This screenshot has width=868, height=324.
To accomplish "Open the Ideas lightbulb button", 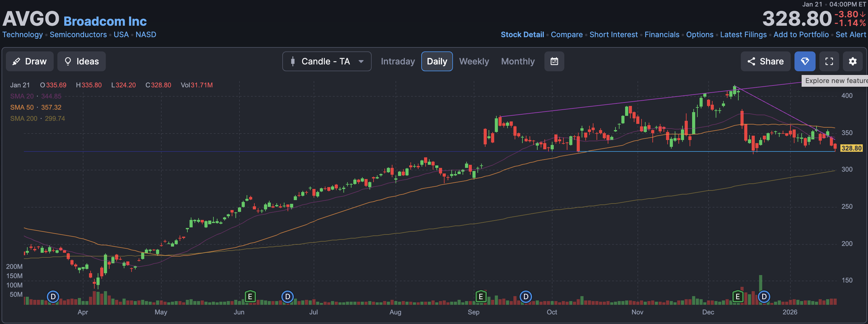I will tap(82, 61).
